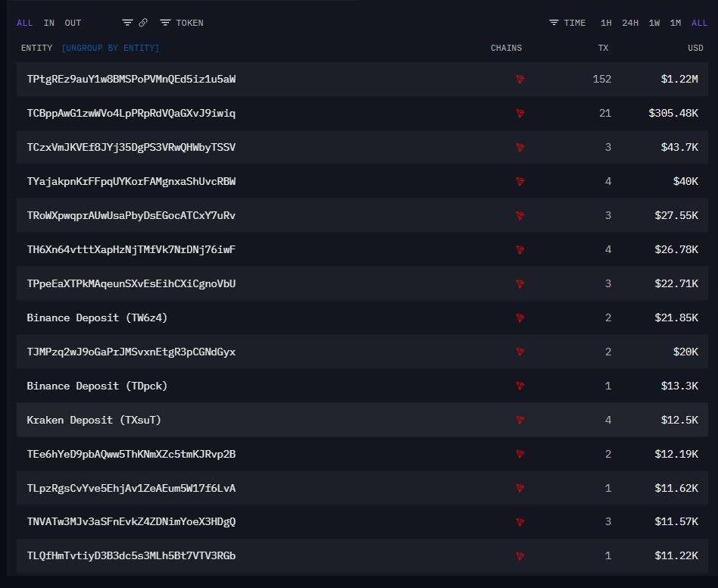This screenshot has height=588, width=718.
Task: Select the 24H time range
Action: 630,23
